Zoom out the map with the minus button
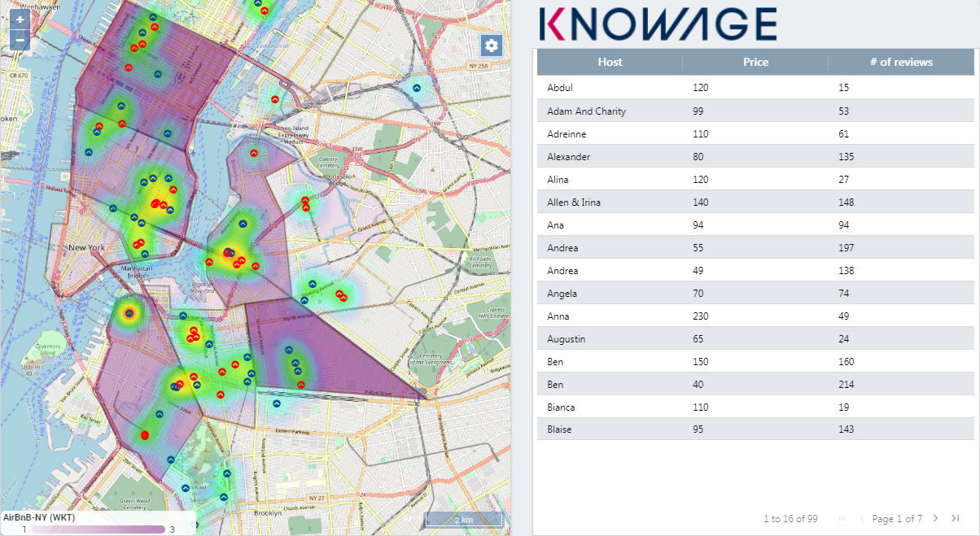The height and width of the screenshot is (536, 980). coord(20,40)
